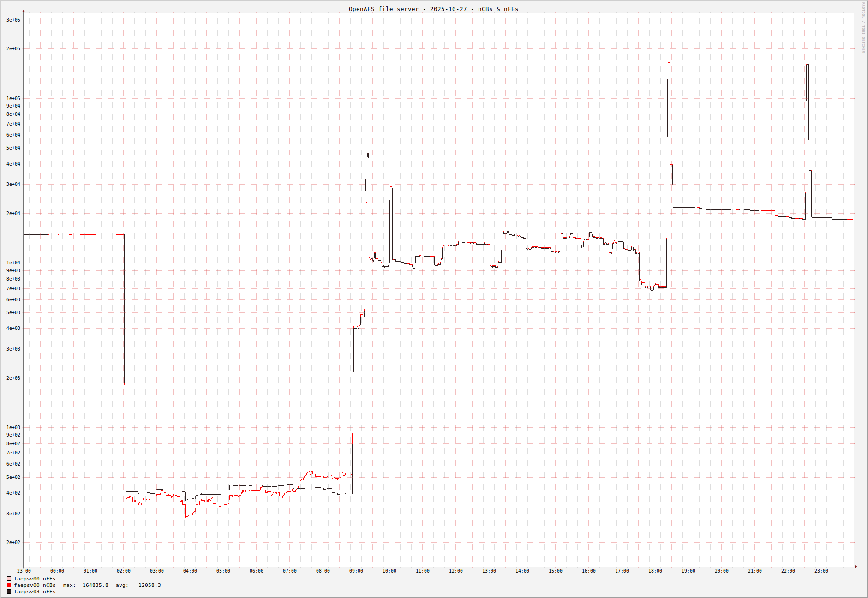The height and width of the screenshot is (598, 868).
Task: Click the 02:00 label on time axis
Action: tap(124, 571)
